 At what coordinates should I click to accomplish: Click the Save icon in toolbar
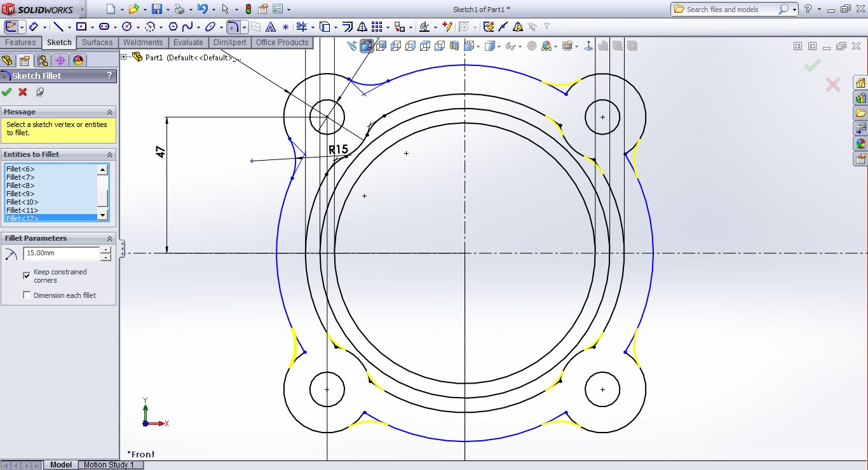[x=156, y=9]
